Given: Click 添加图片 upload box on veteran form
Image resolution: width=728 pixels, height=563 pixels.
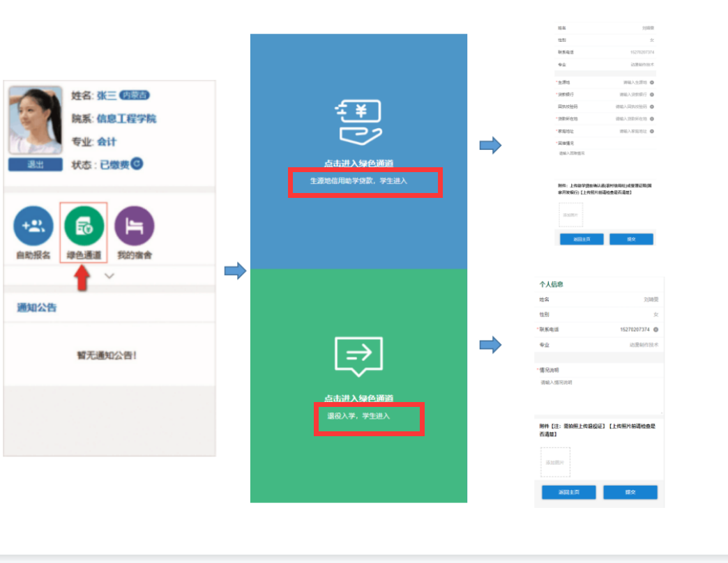Looking at the screenshot, I should 555,462.
